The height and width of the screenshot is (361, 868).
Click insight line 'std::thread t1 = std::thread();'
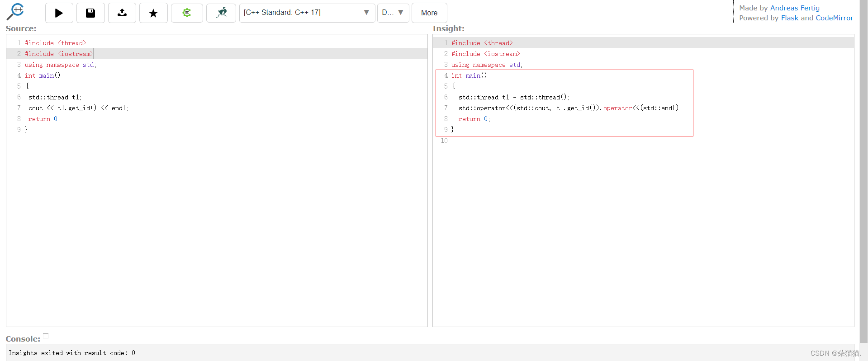[514, 97]
